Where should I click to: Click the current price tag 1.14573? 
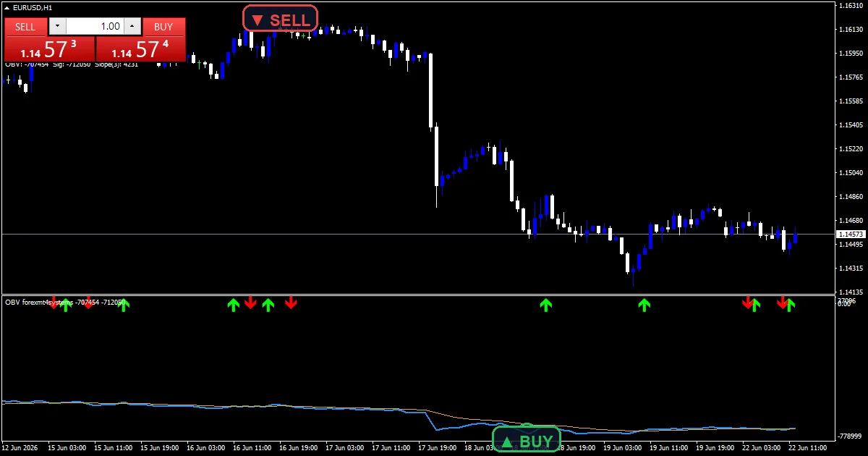pos(849,235)
